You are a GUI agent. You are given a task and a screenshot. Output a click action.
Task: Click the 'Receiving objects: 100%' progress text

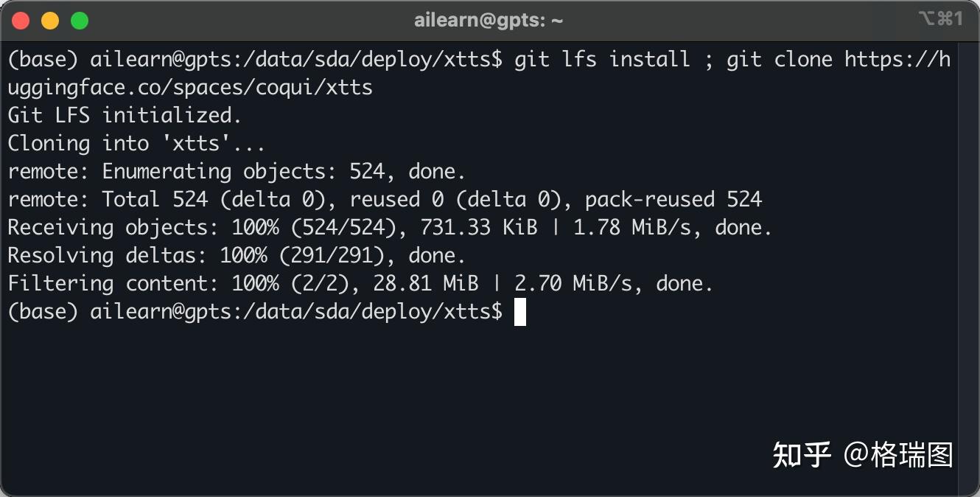tap(144, 228)
